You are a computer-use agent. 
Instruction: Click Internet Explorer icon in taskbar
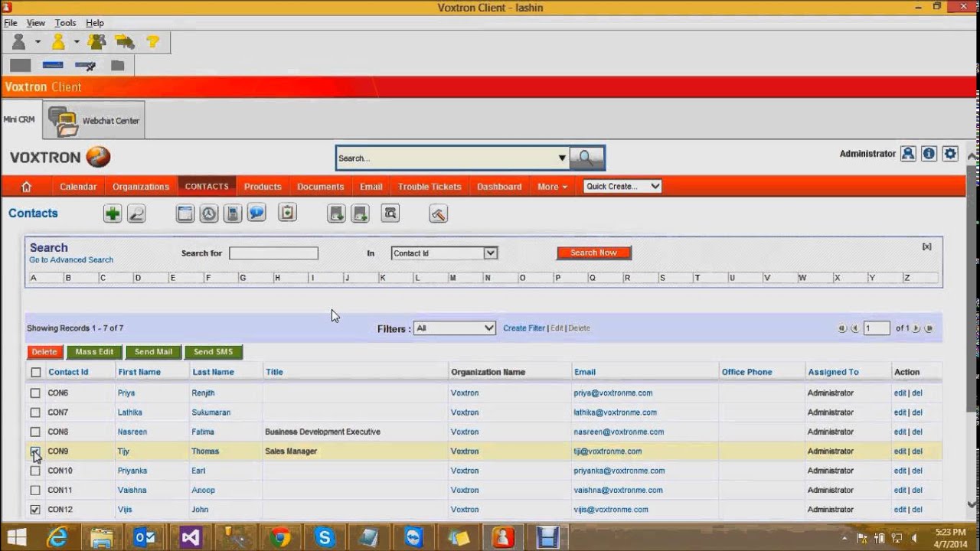[57, 537]
